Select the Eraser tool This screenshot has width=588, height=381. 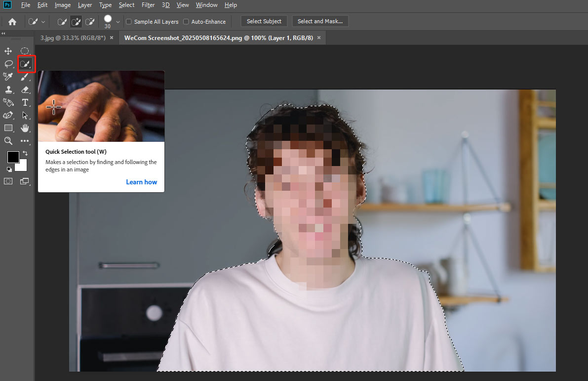click(x=25, y=89)
